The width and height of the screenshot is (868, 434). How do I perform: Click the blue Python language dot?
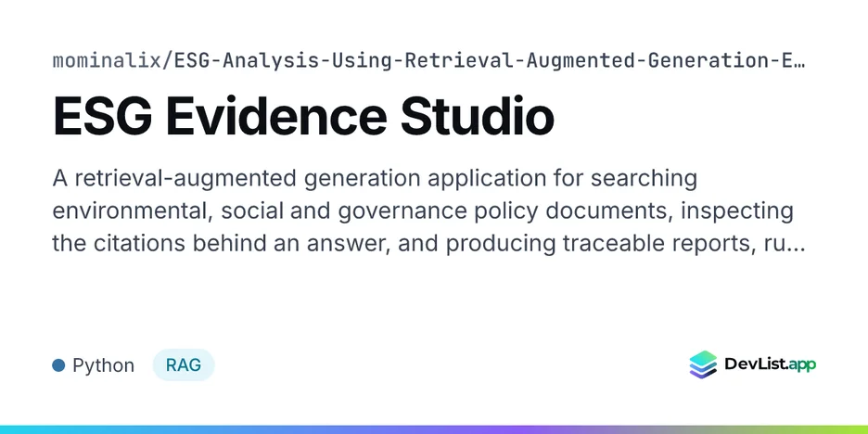58,365
